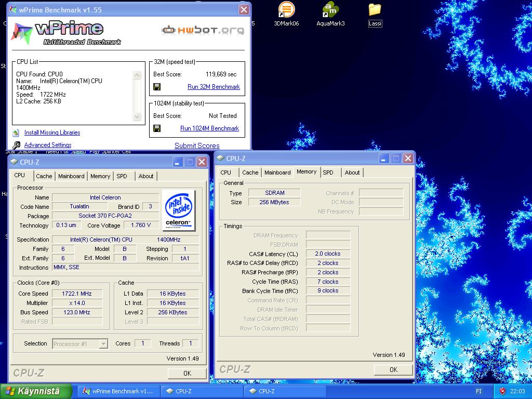Viewport: 532px width, 399px height.
Task: Open the Käynnistä start button
Action: pyautogui.click(x=36, y=391)
